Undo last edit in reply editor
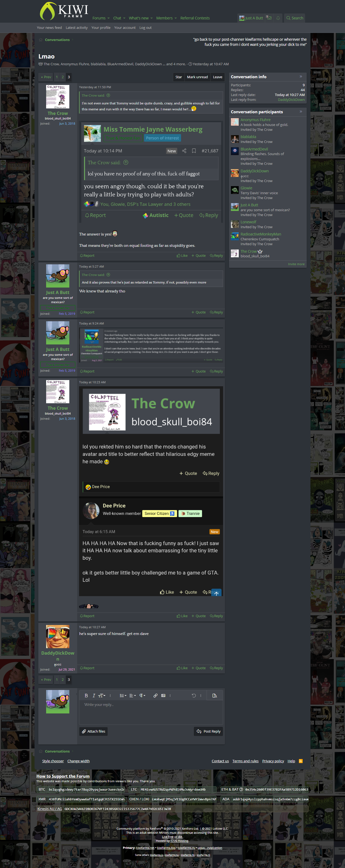Image resolution: width=345 pixels, height=868 pixels. coord(194,695)
